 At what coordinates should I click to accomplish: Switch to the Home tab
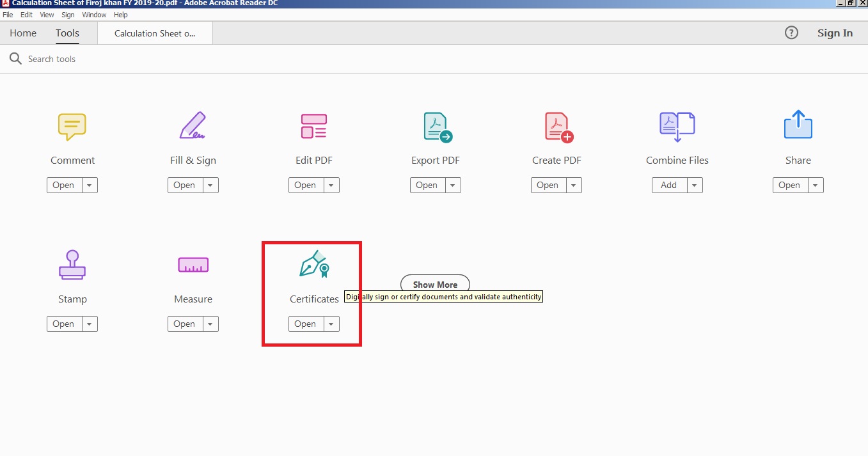coord(23,33)
